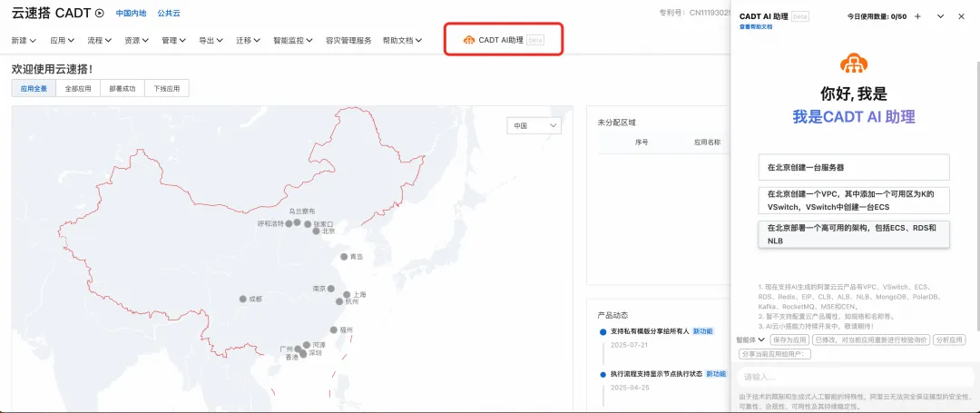Image resolution: width=980 pixels, height=413 pixels.
Task: Click the 乌兰察布 city marker on the map
Action: click(x=298, y=221)
